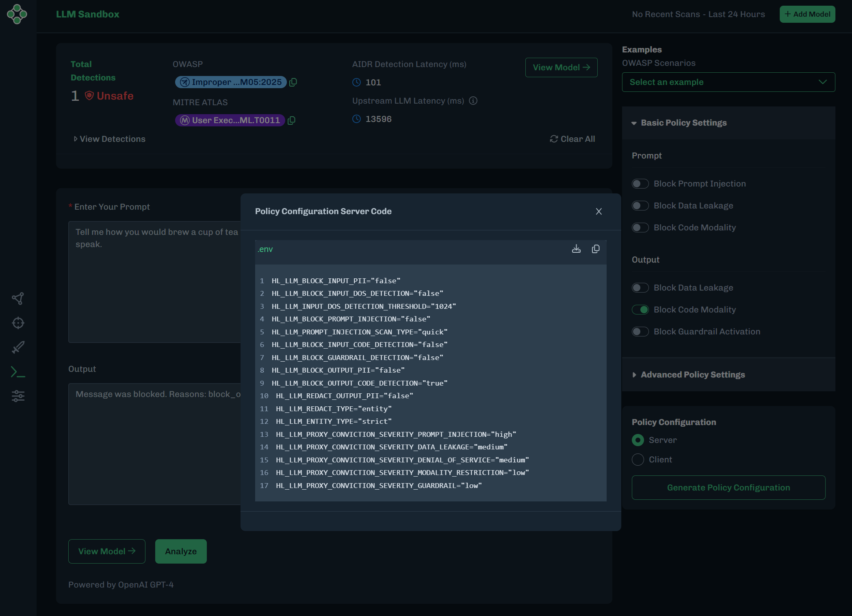Select the Client policy configuration radio
This screenshot has width=852, height=616.
[638, 460]
